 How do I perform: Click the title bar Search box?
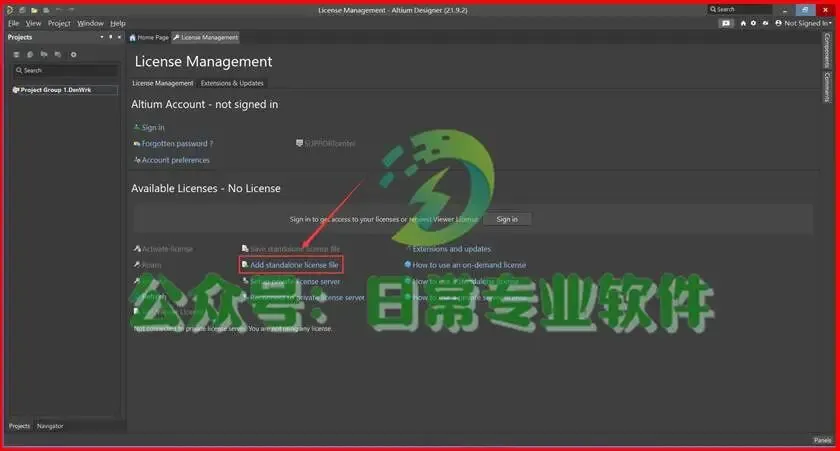[x=740, y=9]
